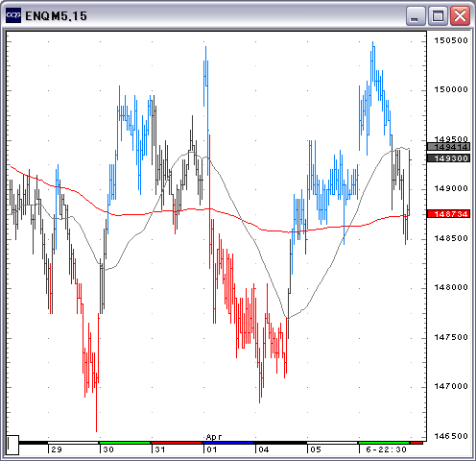
Task: Click the 04 date label on time axis
Action: click(x=264, y=449)
